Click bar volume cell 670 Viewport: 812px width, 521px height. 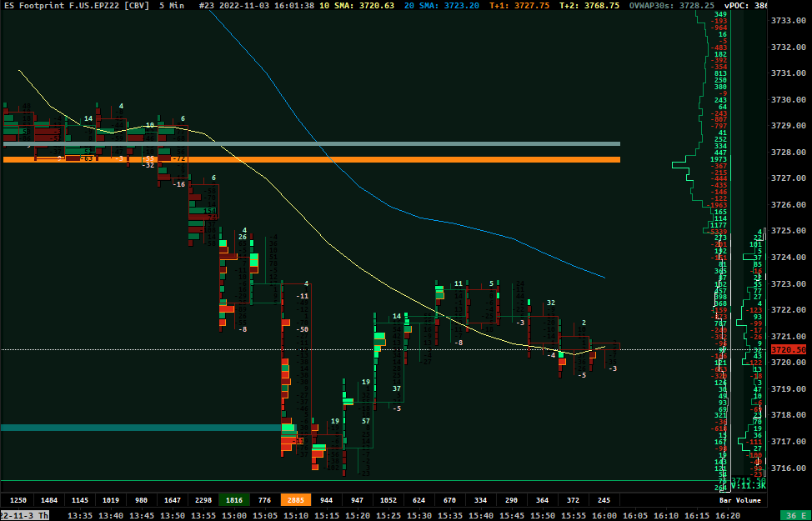(x=450, y=500)
